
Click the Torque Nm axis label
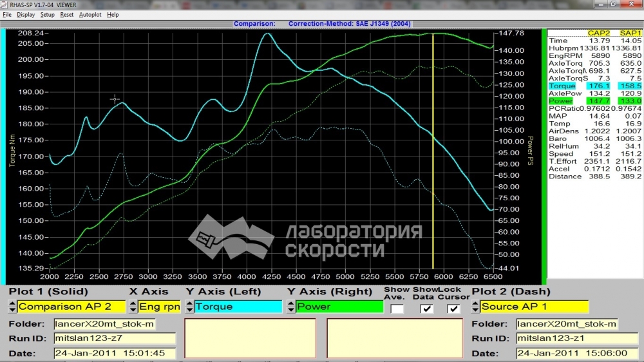12,150
